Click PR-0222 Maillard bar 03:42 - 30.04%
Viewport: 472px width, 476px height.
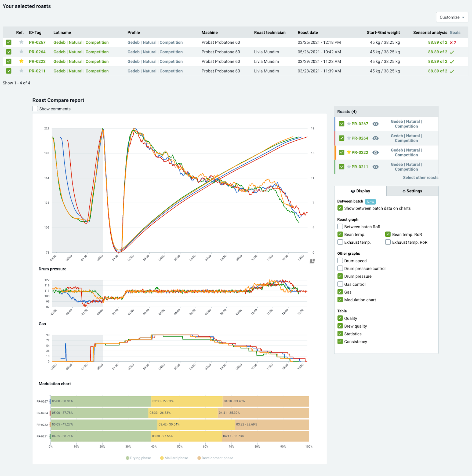click(196, 424)
